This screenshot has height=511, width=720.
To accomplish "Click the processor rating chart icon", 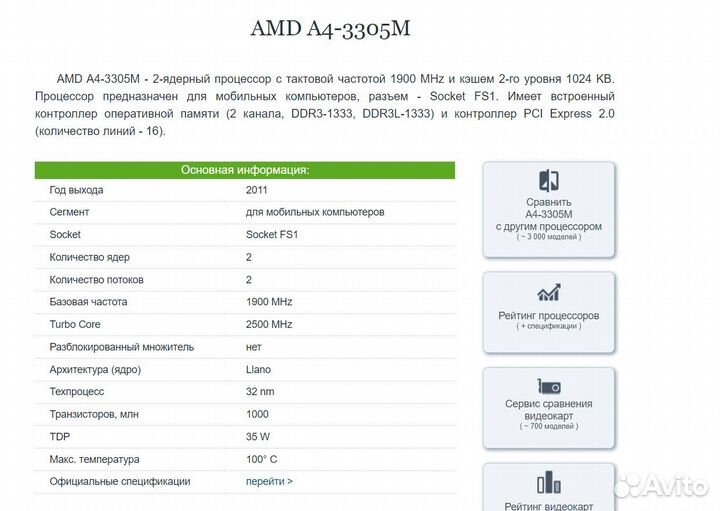I will click(549, 292).
